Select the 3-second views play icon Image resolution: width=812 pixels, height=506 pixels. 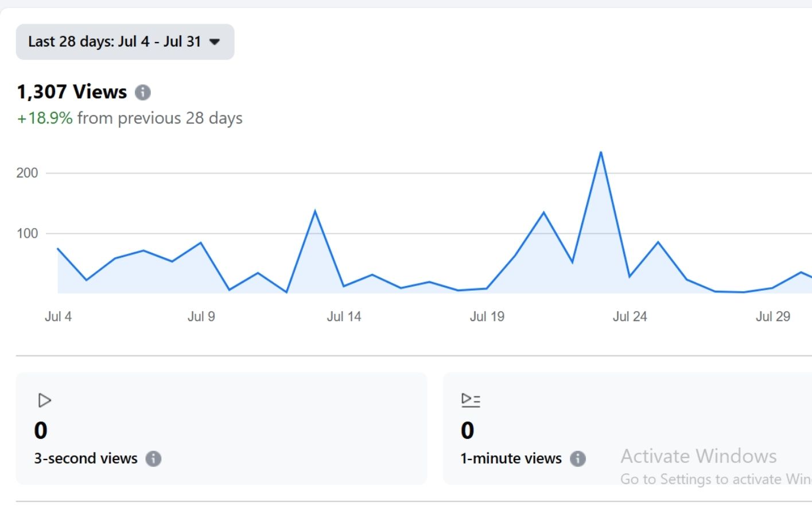(x=44, y=400)
